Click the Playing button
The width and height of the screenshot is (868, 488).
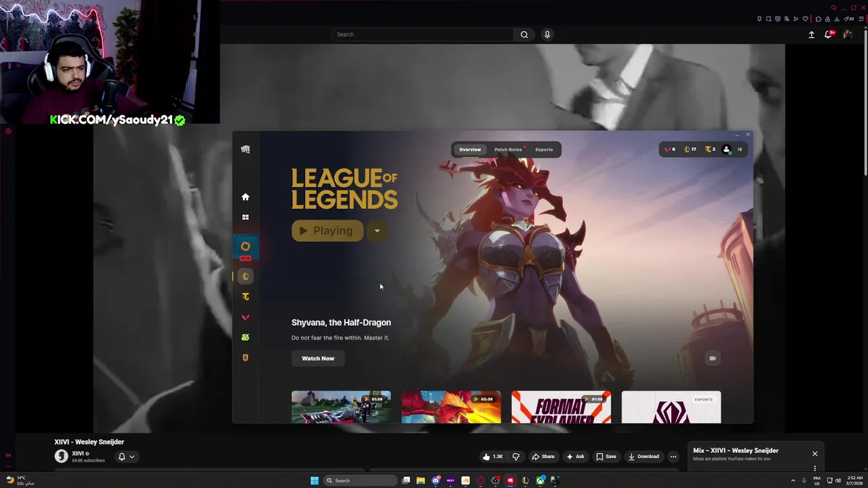click(327, 230)
